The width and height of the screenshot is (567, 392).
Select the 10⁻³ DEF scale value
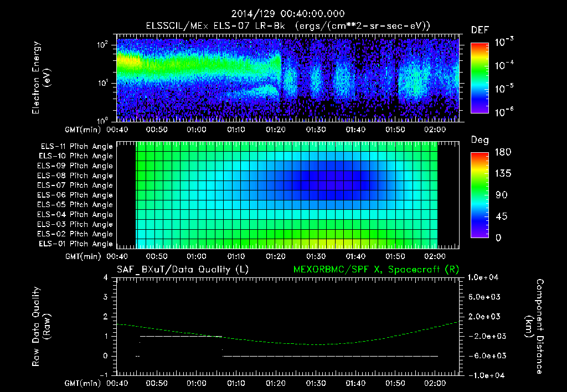(504, 42)
